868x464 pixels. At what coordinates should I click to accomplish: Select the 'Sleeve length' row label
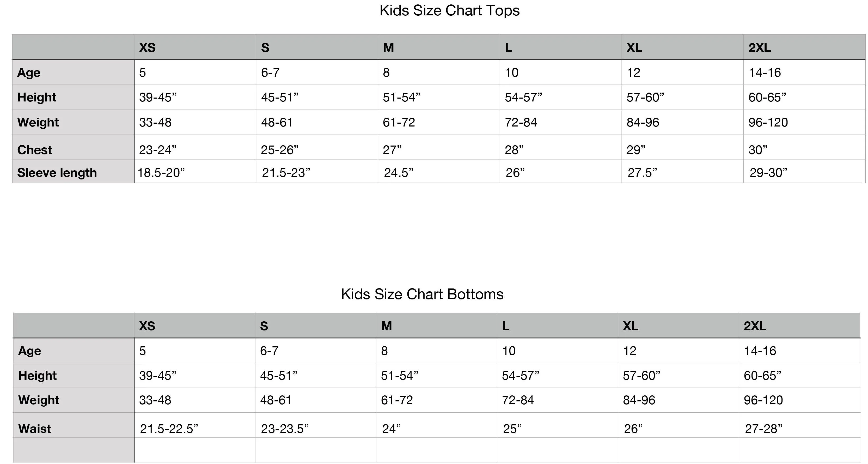pos(57,173)
